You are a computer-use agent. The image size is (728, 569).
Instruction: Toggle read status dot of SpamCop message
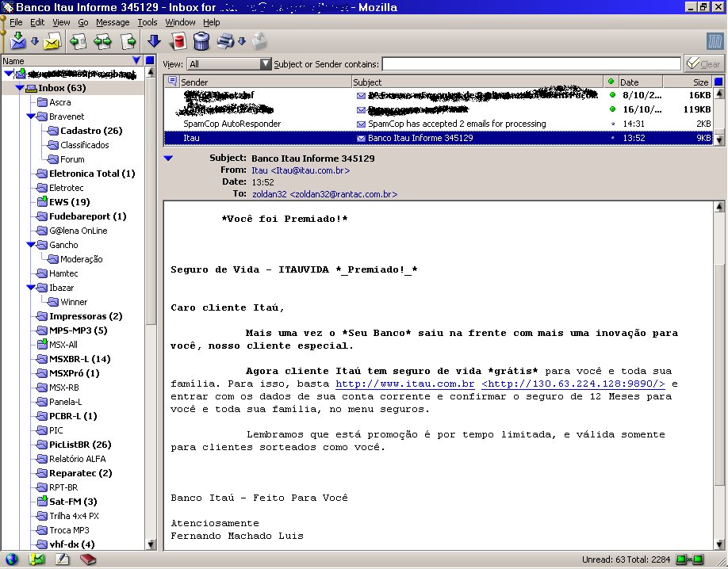point(611,124)
